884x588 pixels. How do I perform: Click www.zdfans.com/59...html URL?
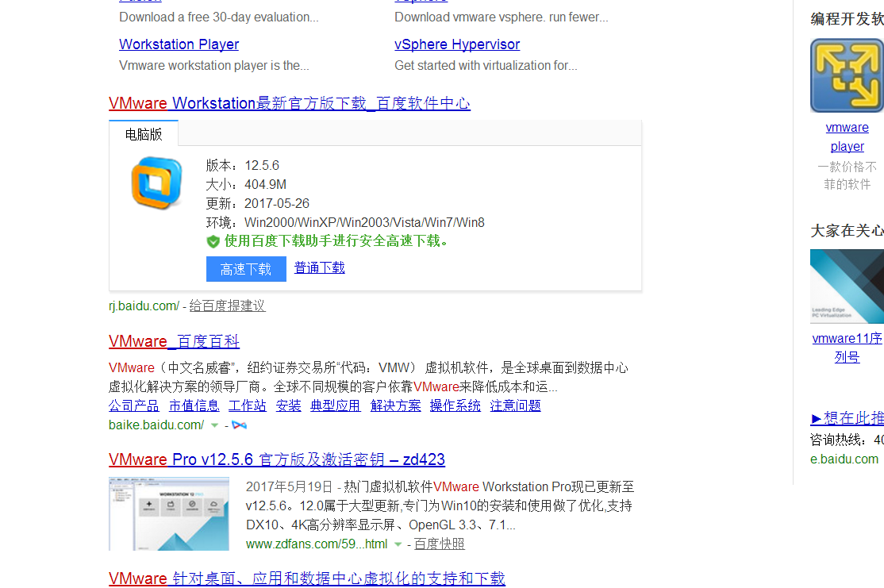pyautogui.click(x=317, y=544)
